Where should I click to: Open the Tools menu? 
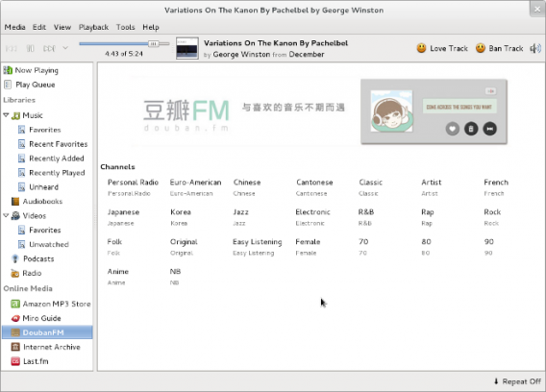pos(125,27)
